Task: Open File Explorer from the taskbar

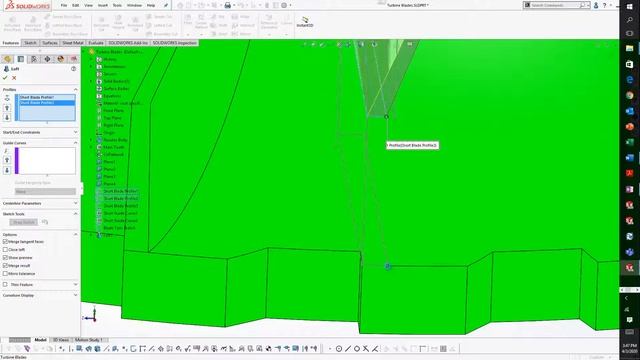Action: 629,49
